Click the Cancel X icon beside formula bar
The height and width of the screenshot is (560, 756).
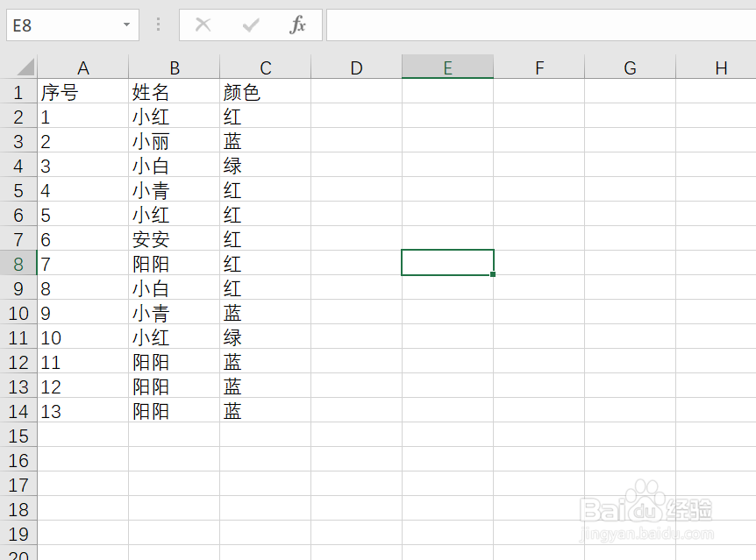(x=203, y=25)
